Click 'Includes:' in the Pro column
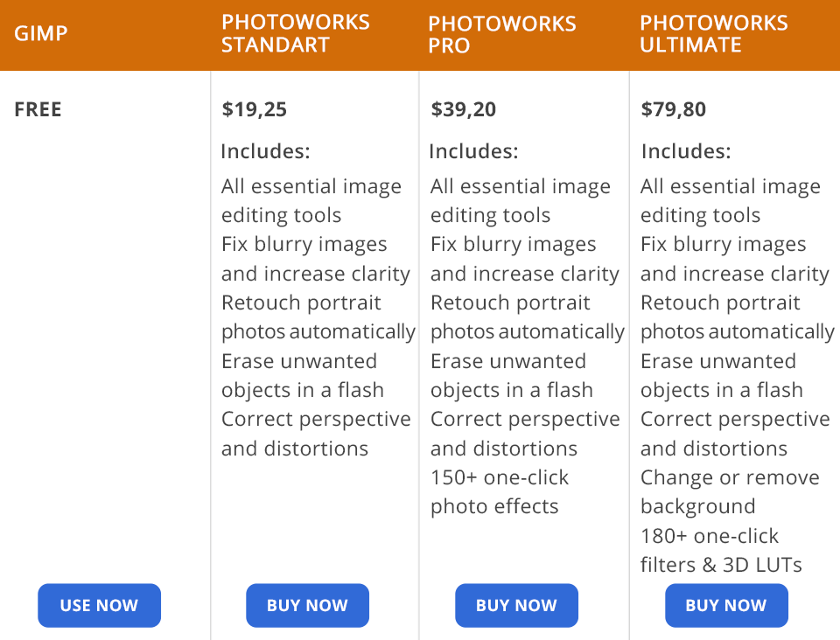 [473, 151]
